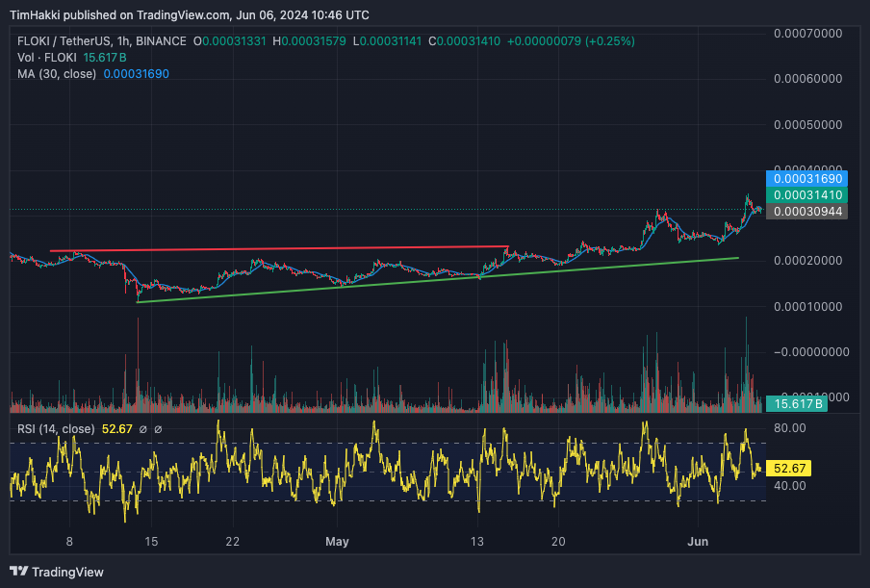Click the 22 date label on time axis

(x=233, y=542)
